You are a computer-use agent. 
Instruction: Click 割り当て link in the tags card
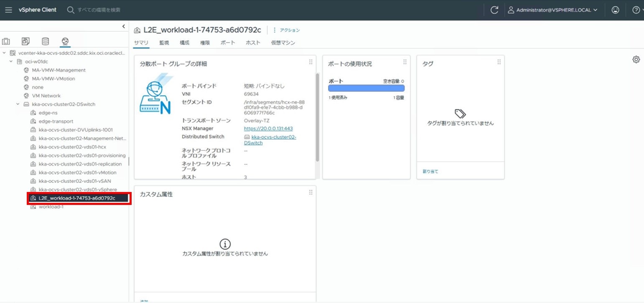pos(430,172)
